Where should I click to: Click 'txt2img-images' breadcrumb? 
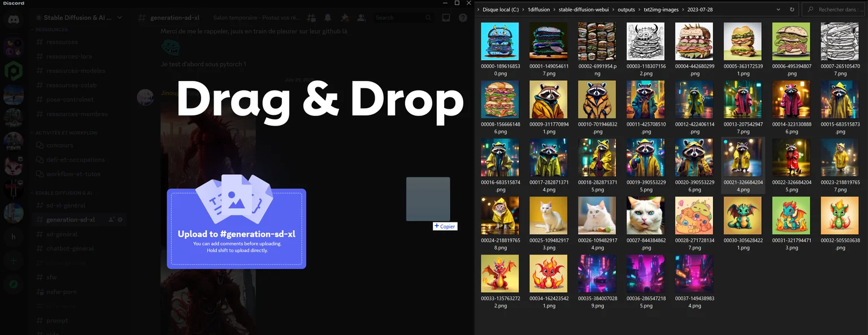pyautogui.click(x=661, y=10)
